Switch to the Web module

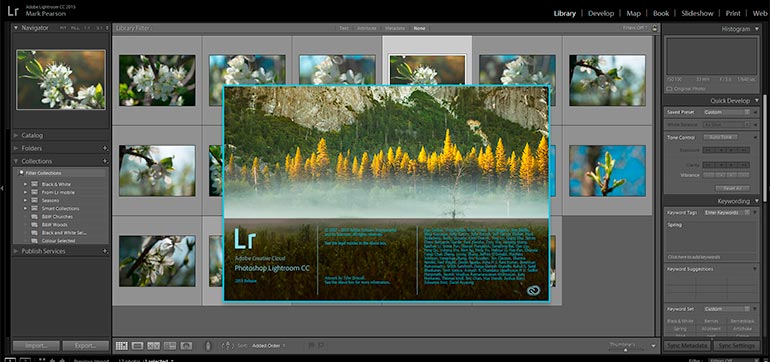point(759,13)
